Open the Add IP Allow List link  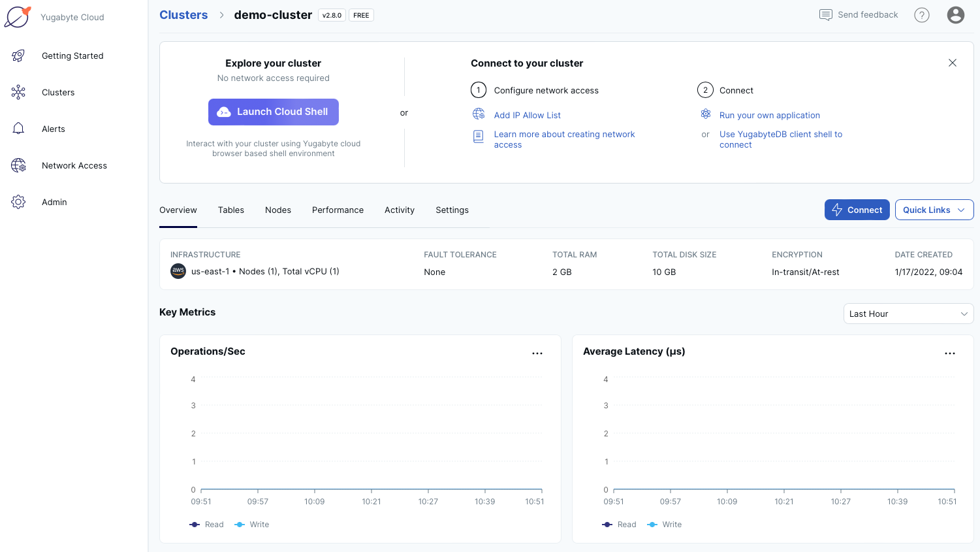pyautogui.click(x=528, y=115)
